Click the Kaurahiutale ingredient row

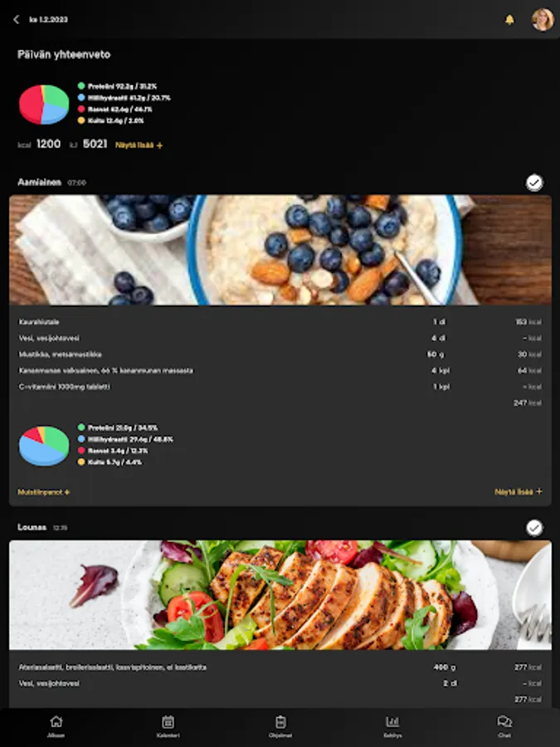pos(280,322)
